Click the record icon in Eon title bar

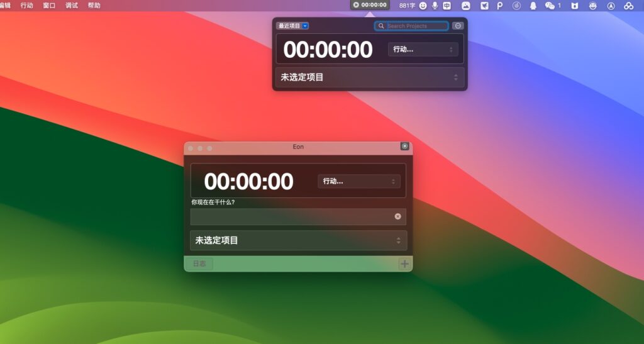point(404,146)
